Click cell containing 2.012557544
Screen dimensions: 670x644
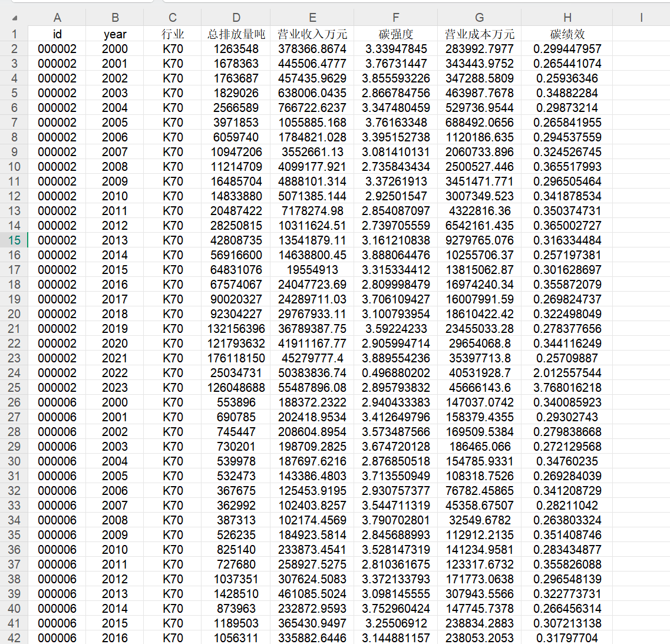567,372
